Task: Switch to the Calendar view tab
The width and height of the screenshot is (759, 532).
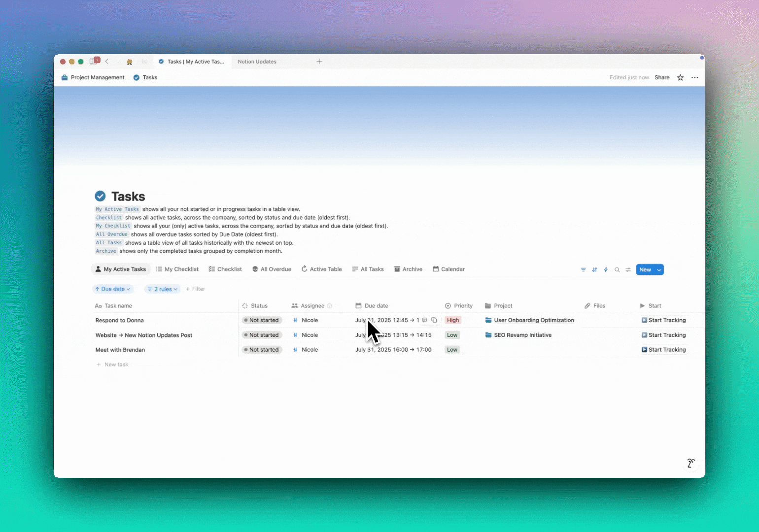Action: [x=448, y=269]
